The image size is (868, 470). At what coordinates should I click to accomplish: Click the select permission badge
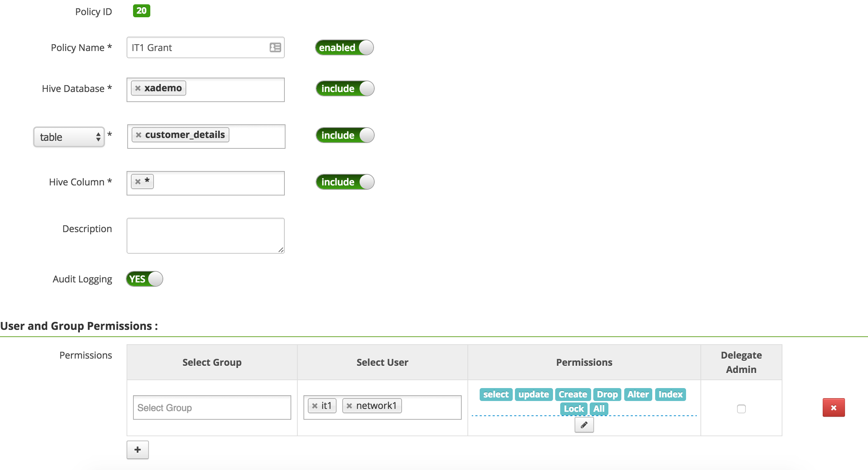495,394
